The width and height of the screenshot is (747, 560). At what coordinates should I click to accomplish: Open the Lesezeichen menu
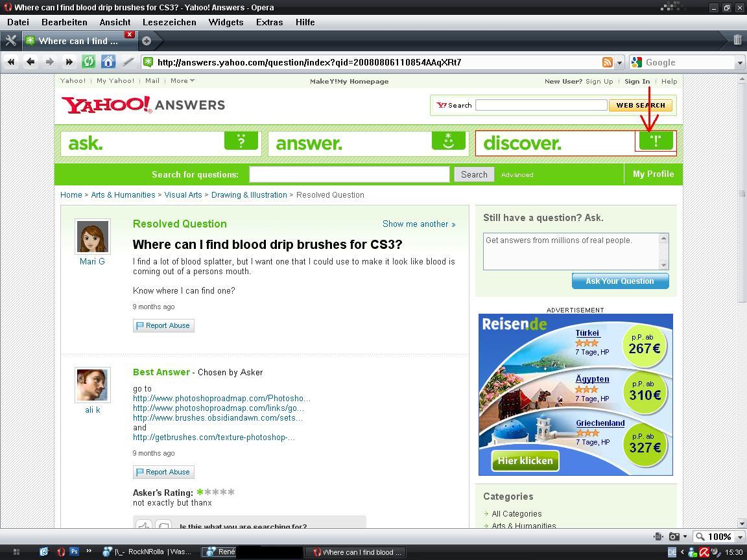[x=169, y=22]
